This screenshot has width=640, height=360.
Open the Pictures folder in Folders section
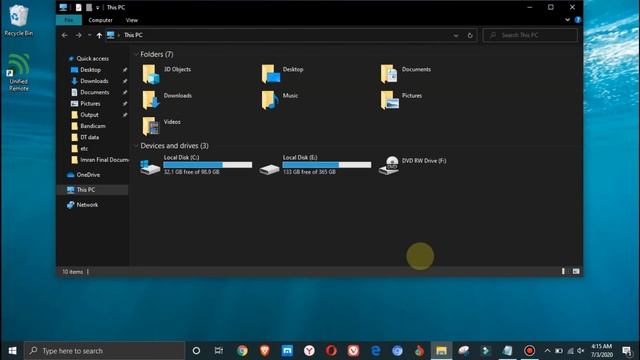(x=401, y=100)
